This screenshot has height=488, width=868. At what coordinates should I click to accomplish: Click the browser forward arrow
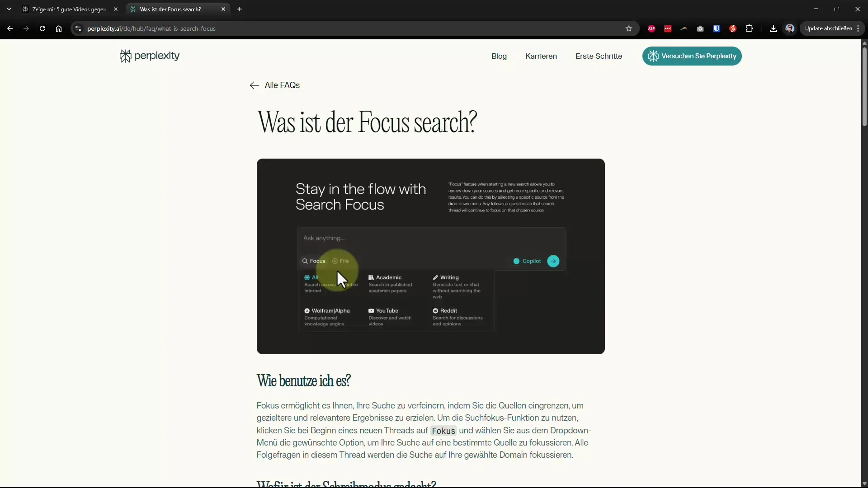(26, 28)
